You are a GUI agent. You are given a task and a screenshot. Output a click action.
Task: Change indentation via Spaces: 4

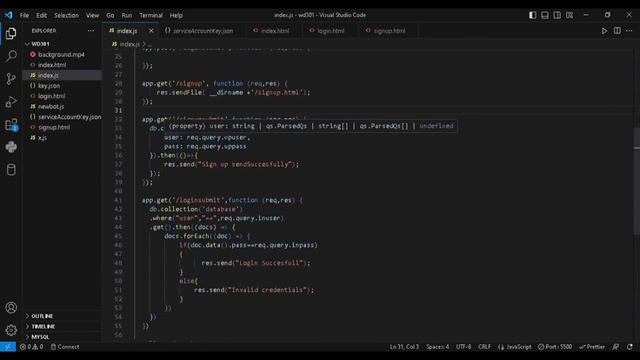(438, 347)
